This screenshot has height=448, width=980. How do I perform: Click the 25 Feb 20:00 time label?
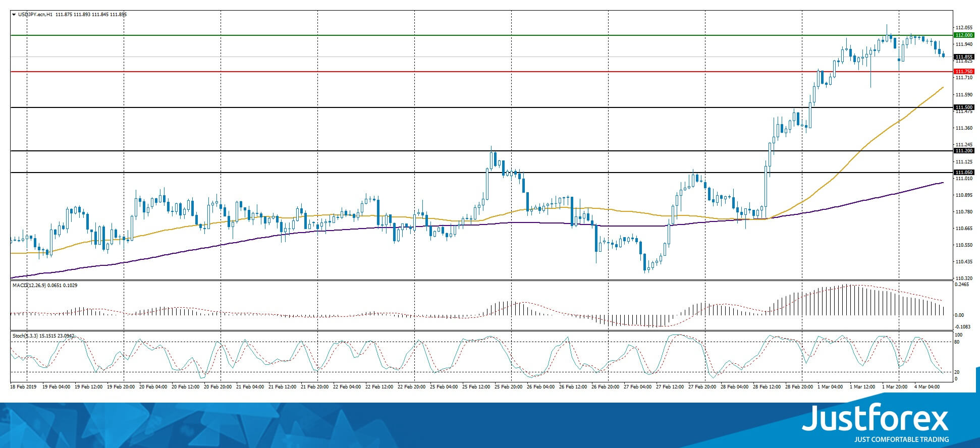click(508, 387)
